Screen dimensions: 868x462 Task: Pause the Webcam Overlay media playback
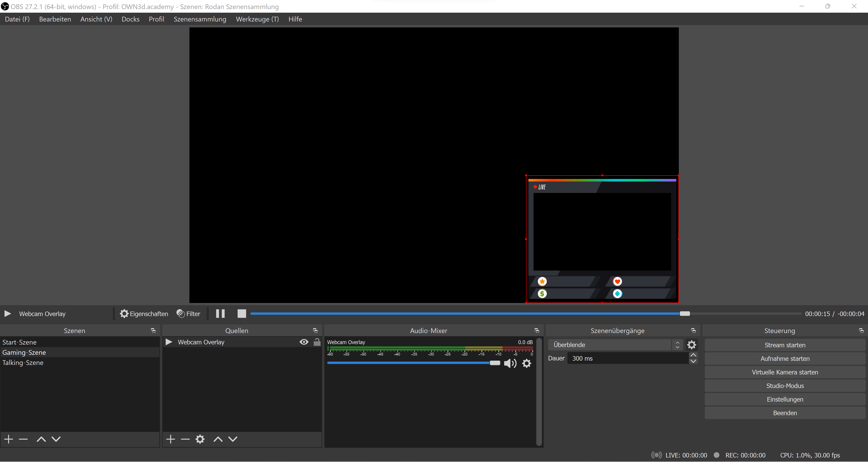(220, 313)
